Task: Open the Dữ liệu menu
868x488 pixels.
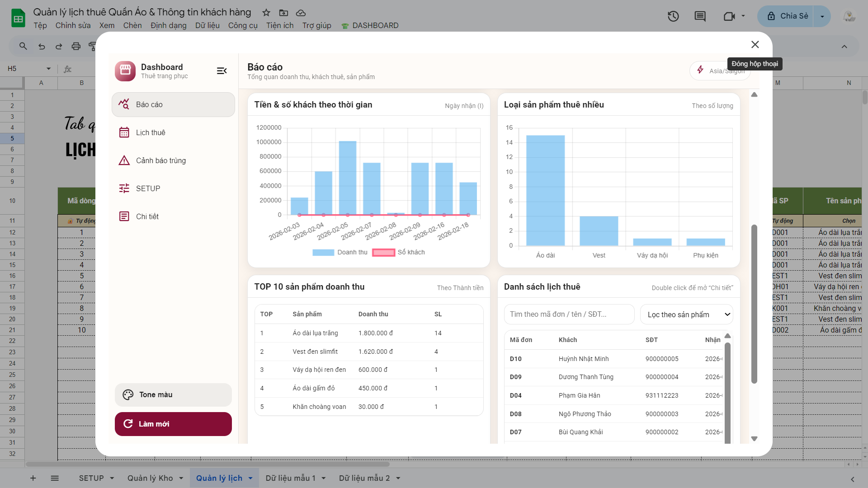Action: 207,25
